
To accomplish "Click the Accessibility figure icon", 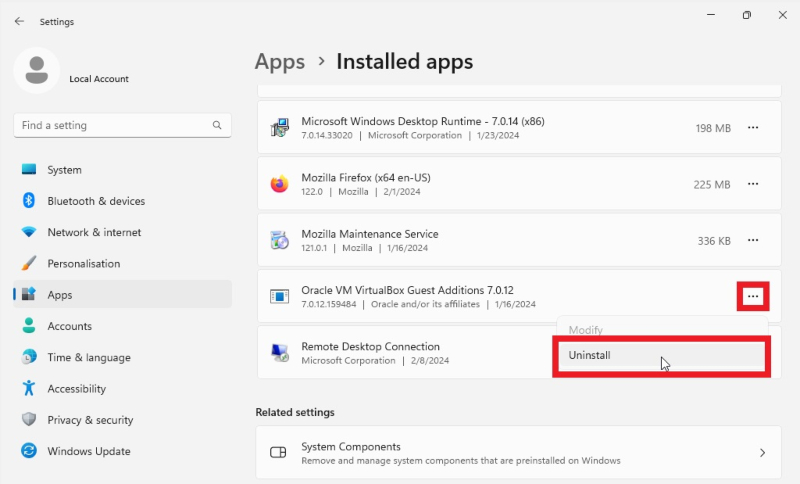I will tap(29, 388).
